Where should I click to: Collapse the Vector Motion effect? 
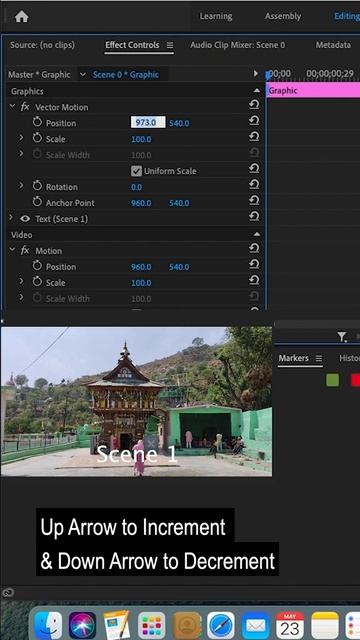coord(12,106)
